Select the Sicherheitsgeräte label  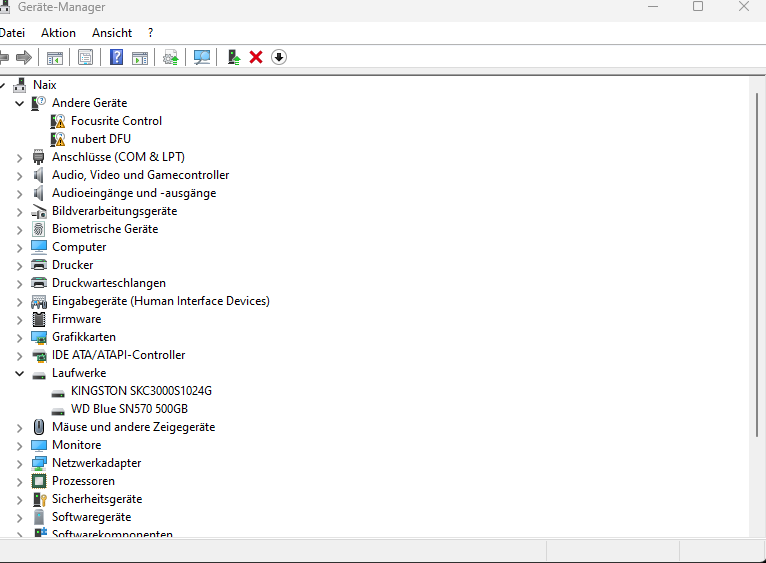(97, 499)
